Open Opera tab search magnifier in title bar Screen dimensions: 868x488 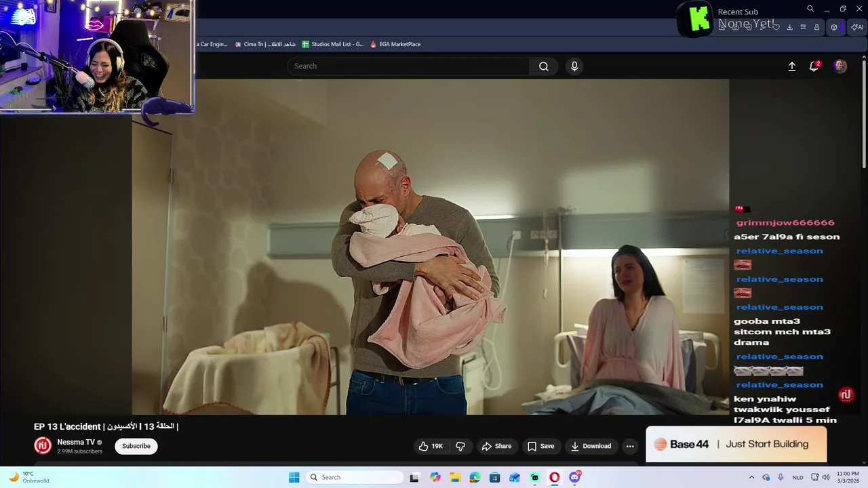coord(810,9)
